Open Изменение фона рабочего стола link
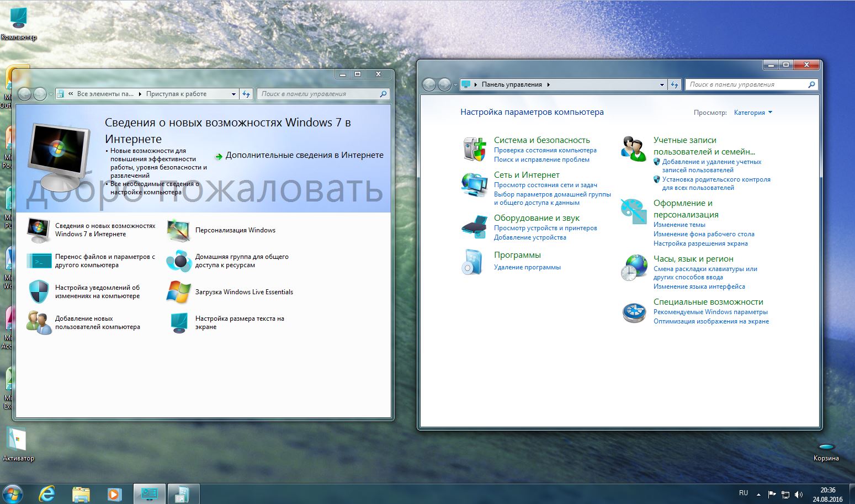The width and height of the screenshot is (855, 504). click(704, 234)
